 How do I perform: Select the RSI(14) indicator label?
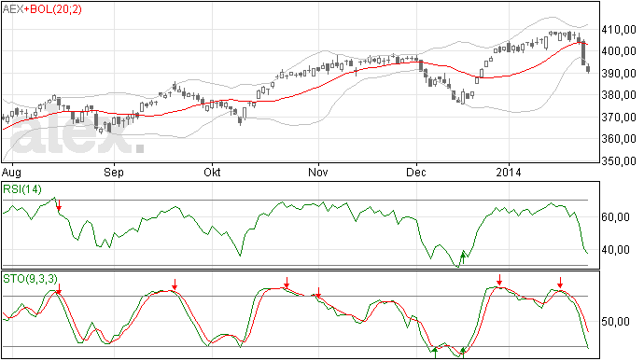(x=22, y=189)
